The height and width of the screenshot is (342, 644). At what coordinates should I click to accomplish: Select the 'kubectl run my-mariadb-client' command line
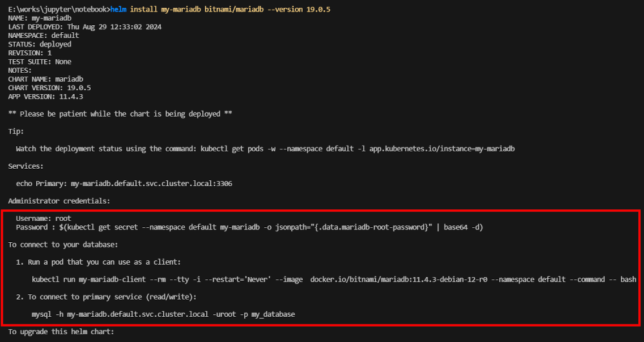click(334, 280)
